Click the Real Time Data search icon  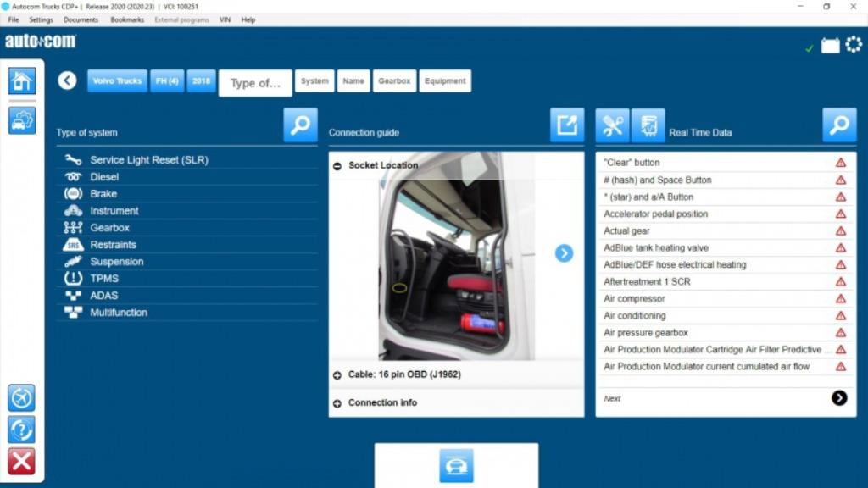click(838, 125)
